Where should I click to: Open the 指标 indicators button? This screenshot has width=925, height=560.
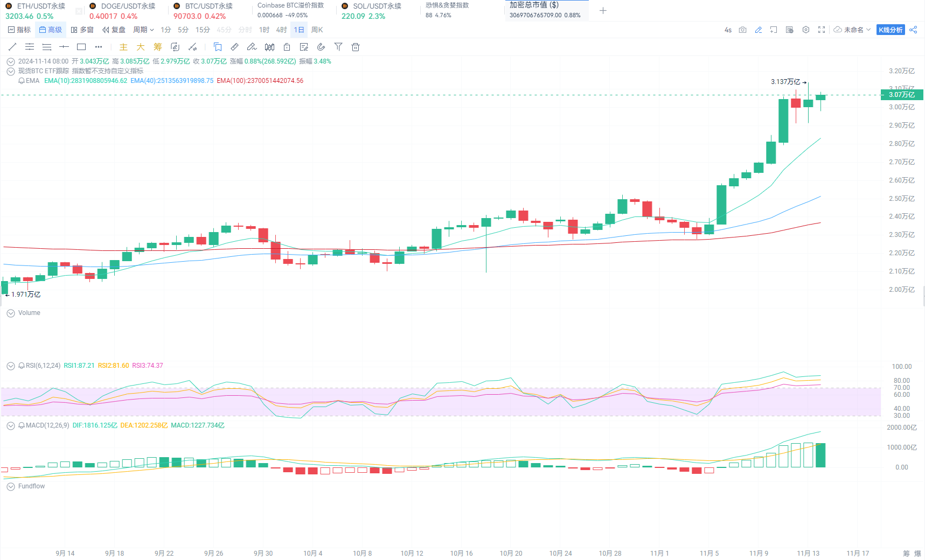[x=19, y=30]
